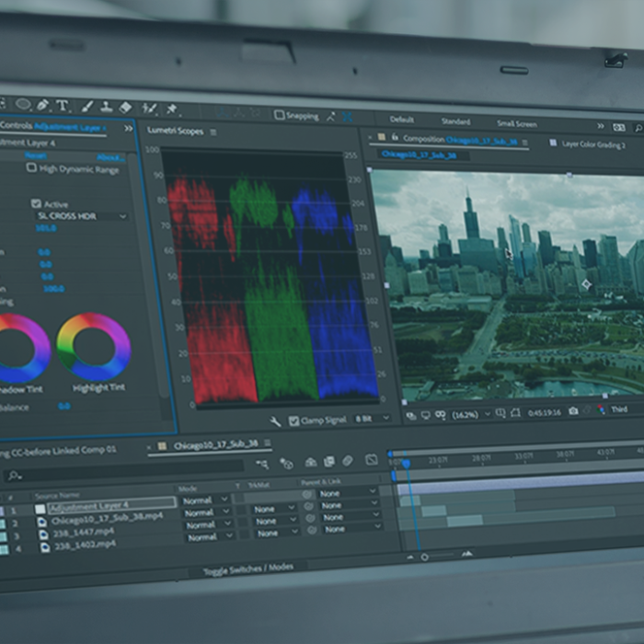Toggle Preserve Transparency box for 238_1447.mp4 layer
This screenshot has width=644, height=644.
pyautogui.click(x=243, y=522)
